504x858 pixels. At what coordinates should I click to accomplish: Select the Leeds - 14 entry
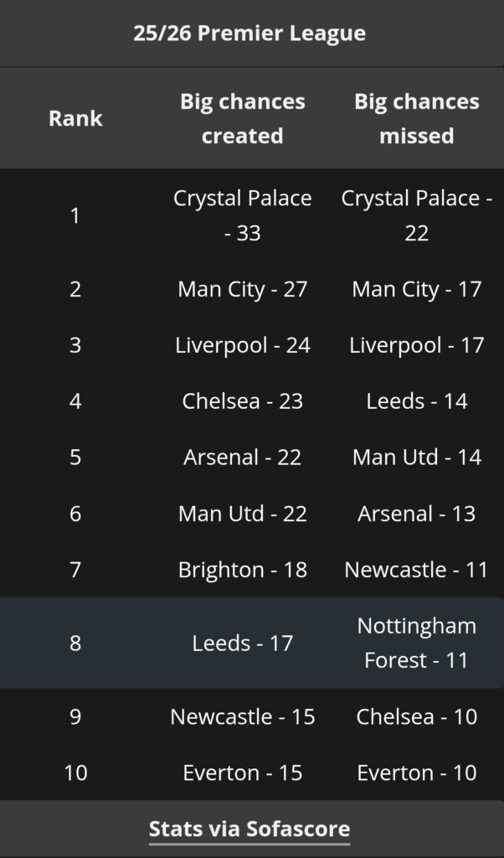click(416, 401)
